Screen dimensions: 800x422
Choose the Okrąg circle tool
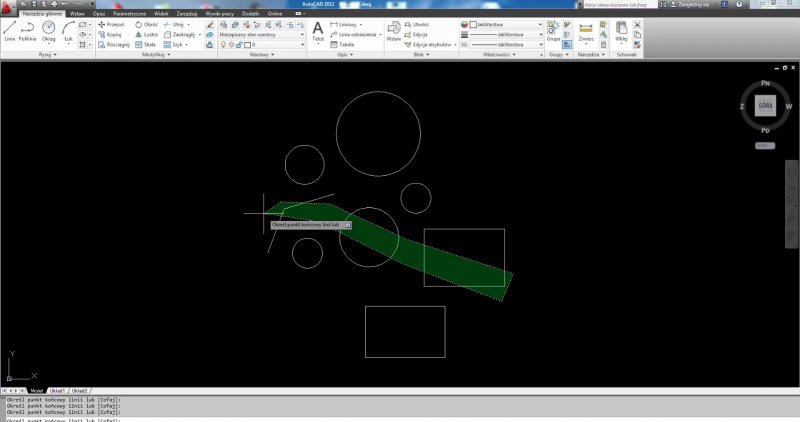pos(49,31)
